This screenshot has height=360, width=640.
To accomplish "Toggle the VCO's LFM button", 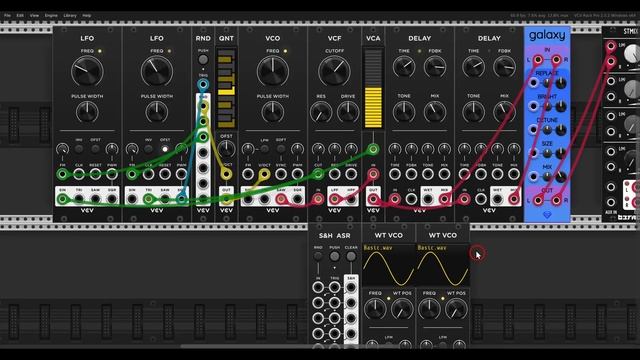I will [x=264, y=149].
